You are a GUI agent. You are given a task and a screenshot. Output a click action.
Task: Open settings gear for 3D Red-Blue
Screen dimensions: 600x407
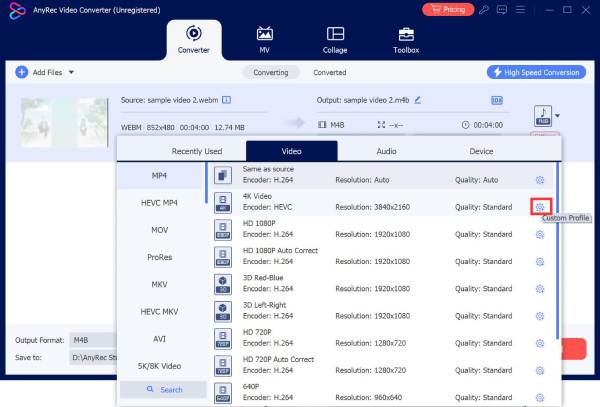(540, 289)
